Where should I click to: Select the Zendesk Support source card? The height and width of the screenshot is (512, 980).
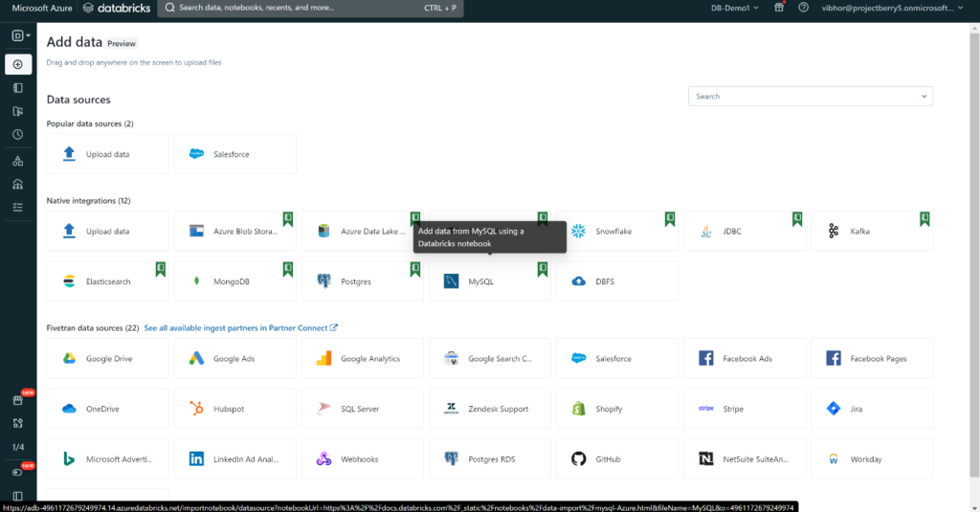coord(489,409)
